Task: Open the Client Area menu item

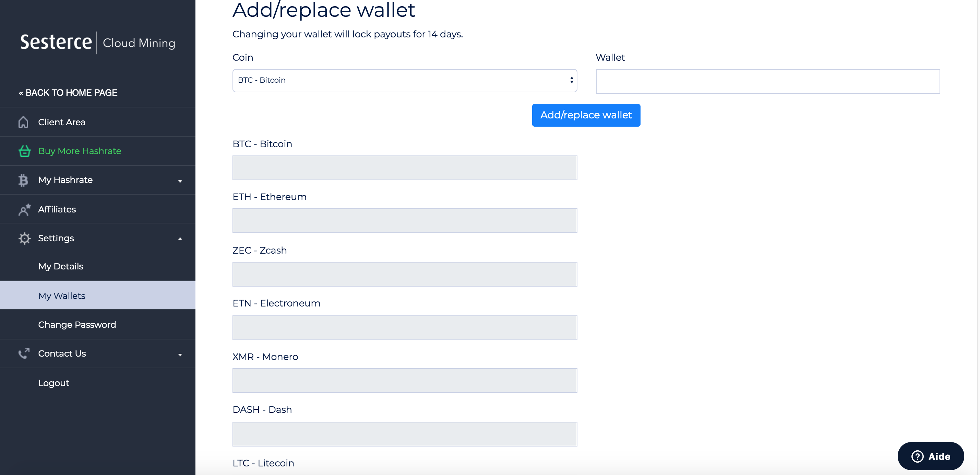Action: (98, 122)
